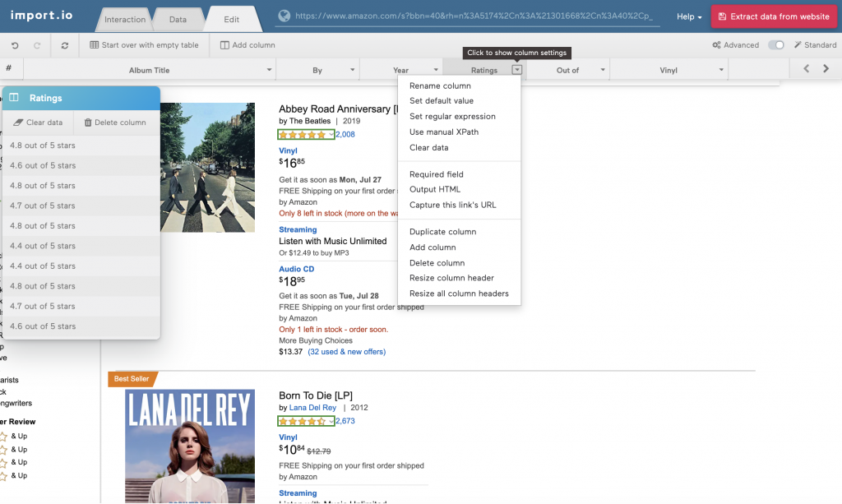
Task: Click the redo arrow icon
Action: (37, 45)
